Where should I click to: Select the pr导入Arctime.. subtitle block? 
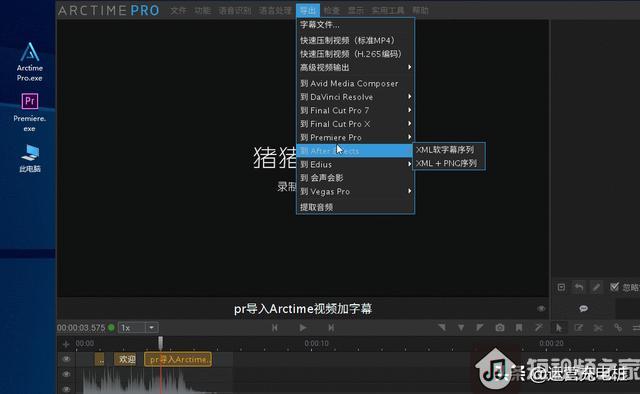pyautogui.click(x=178, y=359)
